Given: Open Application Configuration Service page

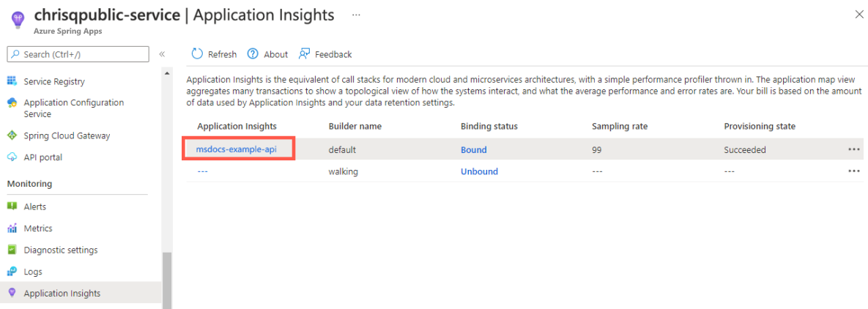Looking at the screenshot, I should point(73,108).
